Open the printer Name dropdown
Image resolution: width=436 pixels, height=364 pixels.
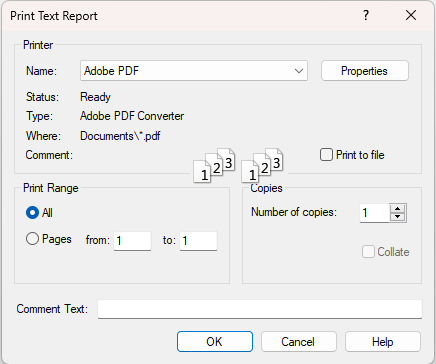[x=194, y=71]
